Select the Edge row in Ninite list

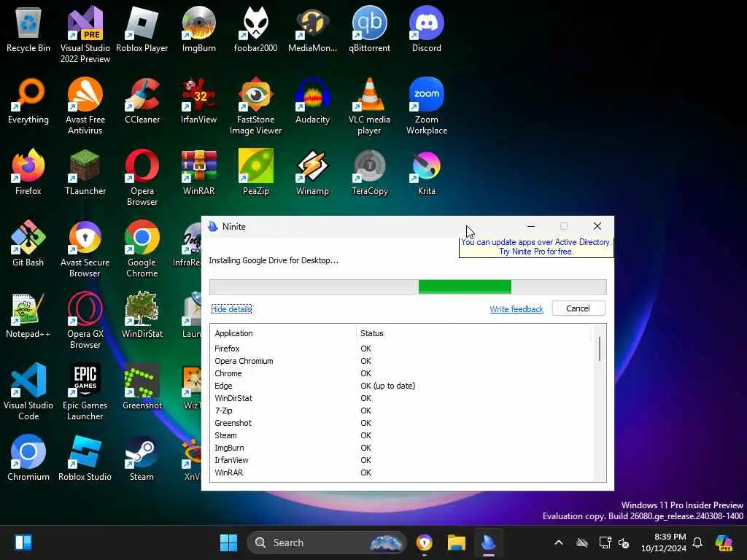click(403, 386)
